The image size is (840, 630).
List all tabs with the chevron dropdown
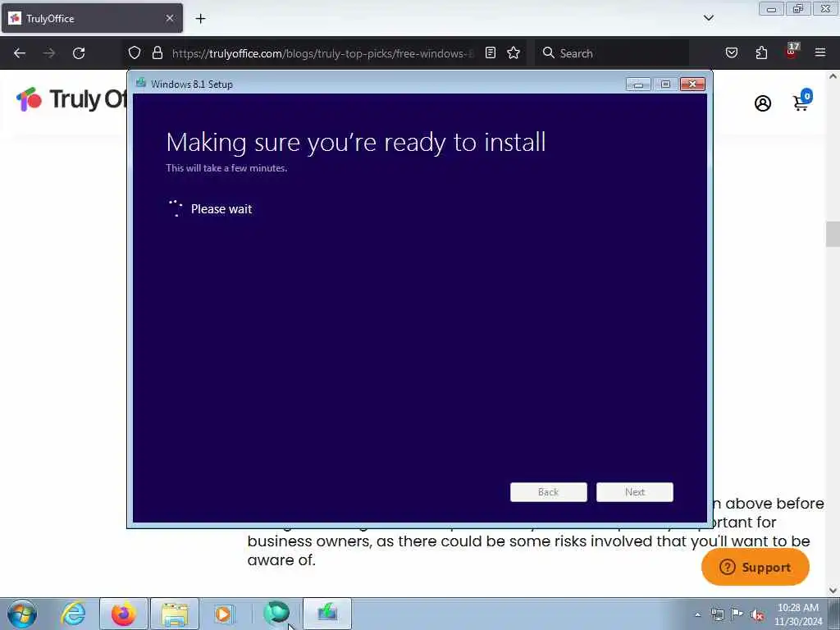tap(708, 18)
